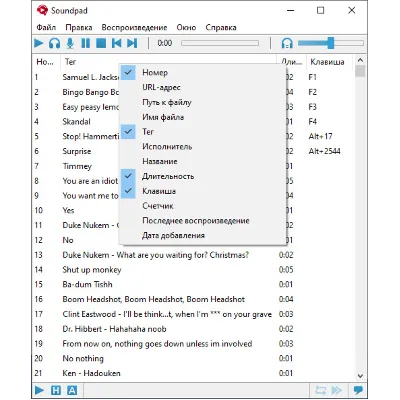Click the play-on-speakers headphones icon
The image size is (400, 400).
[55, 43]
